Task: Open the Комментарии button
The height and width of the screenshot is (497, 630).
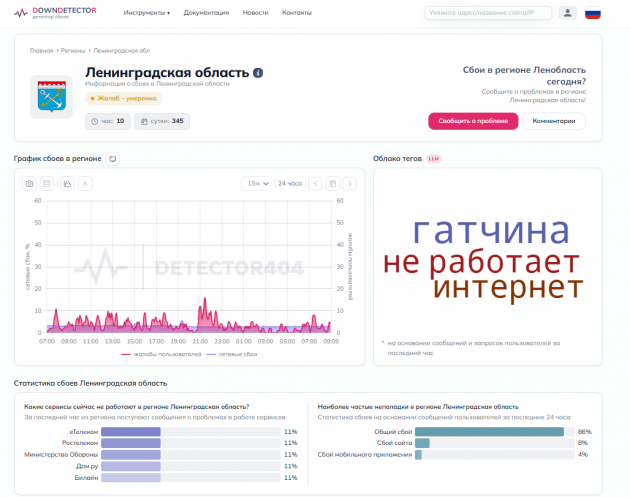Action: (x=554, y=121)
